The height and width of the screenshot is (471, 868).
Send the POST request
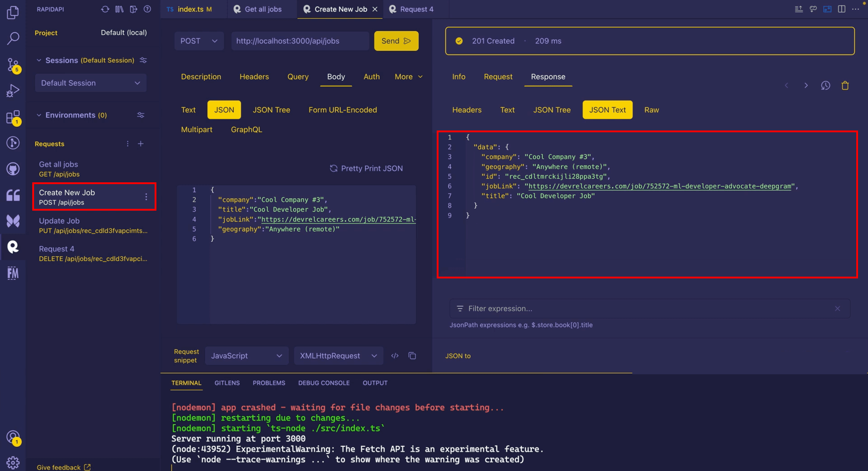coord(396,41)
